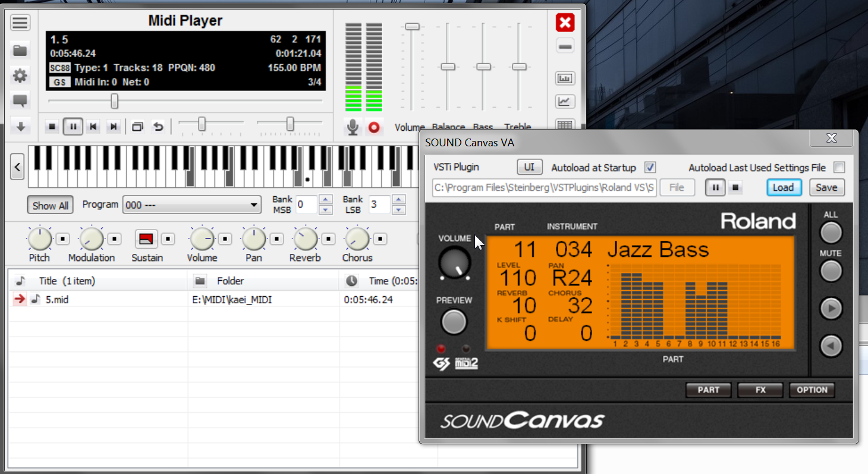
Task: Open the grid table view icon
Action: 565,125
